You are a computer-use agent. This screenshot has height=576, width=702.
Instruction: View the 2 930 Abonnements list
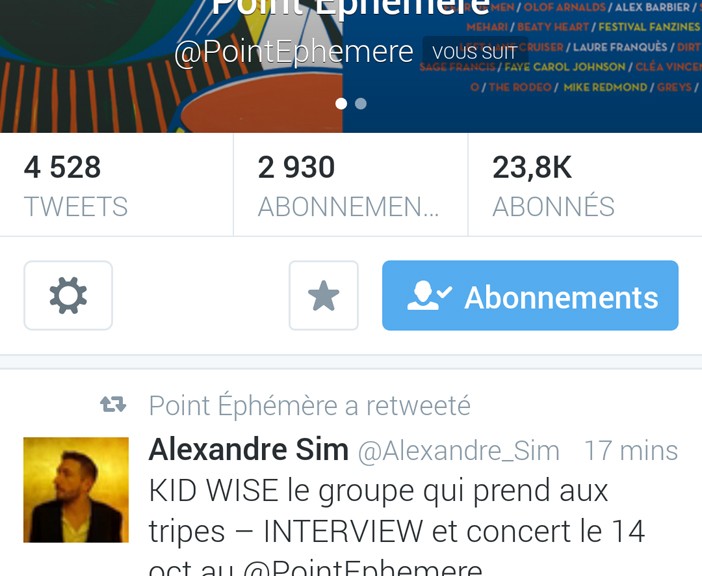tap(351, 184)
